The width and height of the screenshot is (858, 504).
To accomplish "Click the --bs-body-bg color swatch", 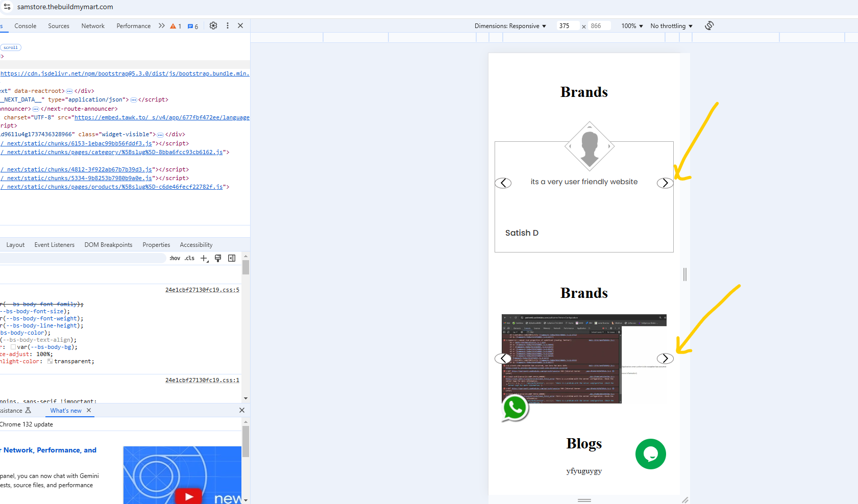I will pyautogui.click(x=13, y=347).
